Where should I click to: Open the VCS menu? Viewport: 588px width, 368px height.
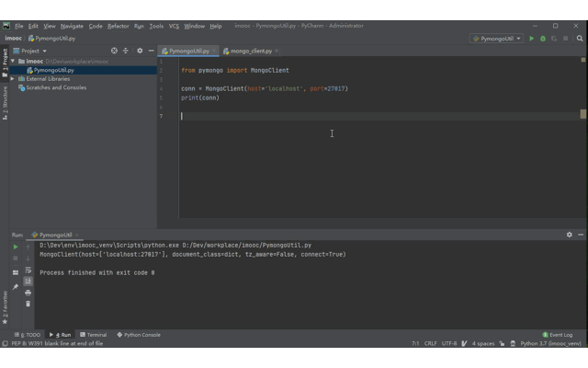click(x=174, y=26)
